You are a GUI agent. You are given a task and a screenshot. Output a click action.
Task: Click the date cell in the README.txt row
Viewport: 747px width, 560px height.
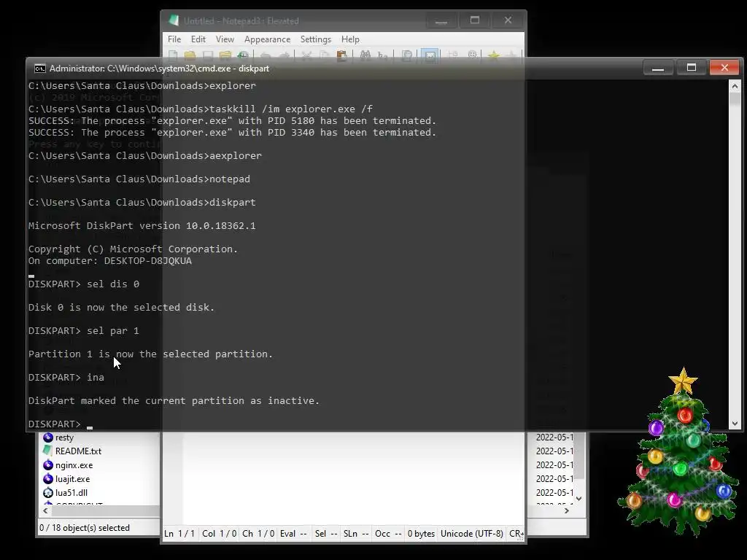click(x=554, y=451)
